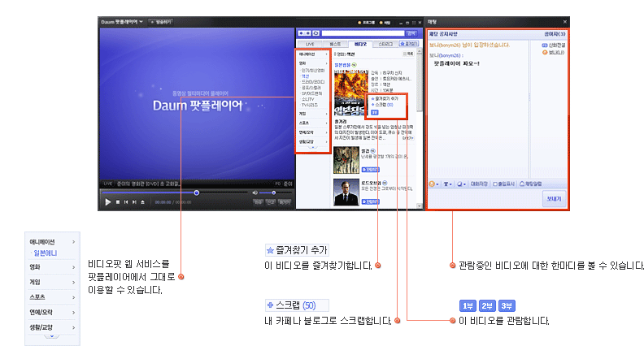Switch to the 스터디 tab

(x=385, y=44)
